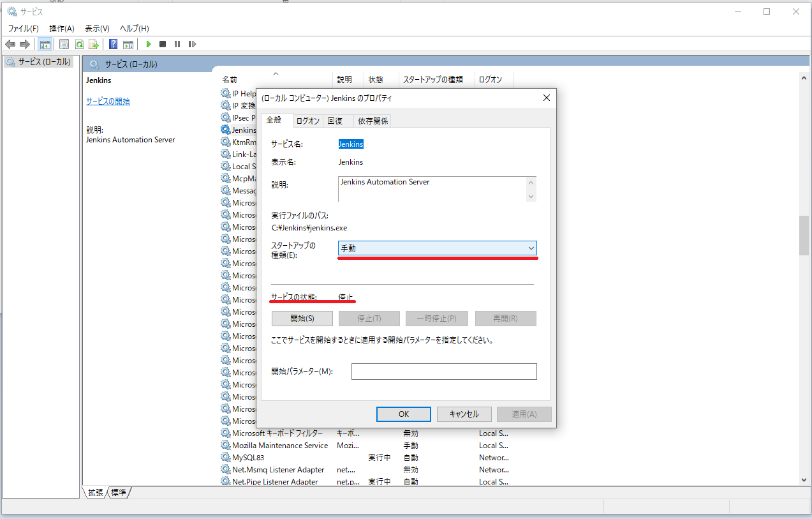Switch to the 拡張 view tab at bottom
Image resolution: width=812 pixels, height=519 pixels.
[96, 493]
